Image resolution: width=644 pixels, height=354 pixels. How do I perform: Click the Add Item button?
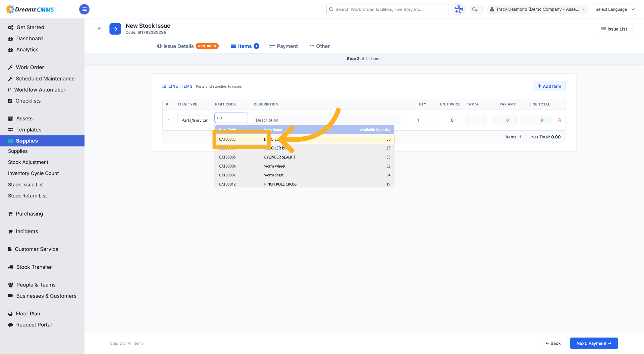click(x=549, y=86)
